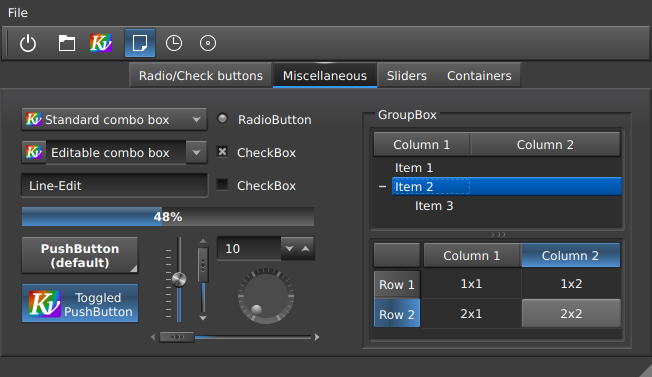Toggle the highlighted note page toolbar icon
This screenshot has width=652, height=377.
[x=140, y=43]
